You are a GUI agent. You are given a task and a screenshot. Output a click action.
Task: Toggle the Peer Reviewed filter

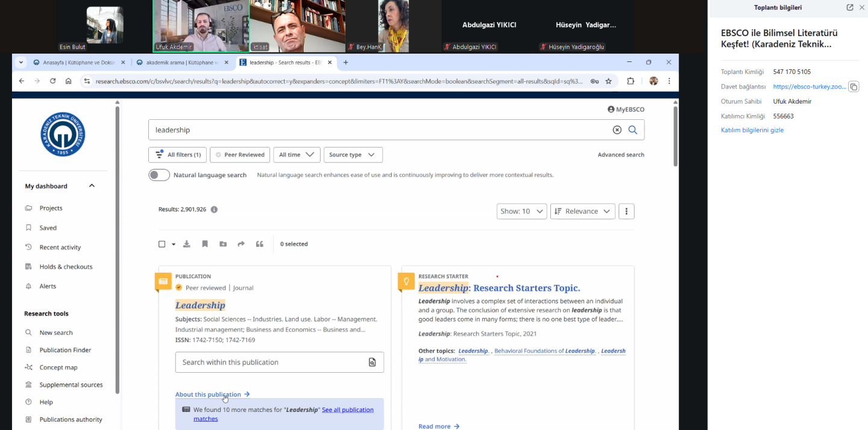(x=239, y=155)
